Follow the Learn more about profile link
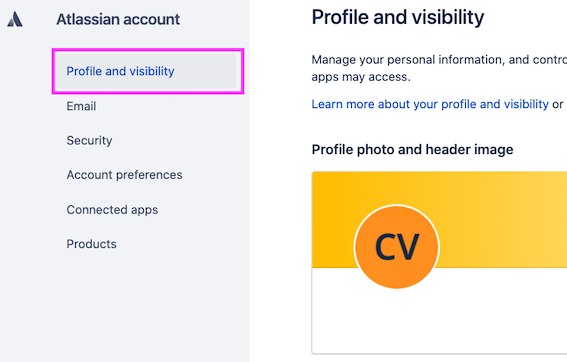Screen dimensions: 567x362 click(430, 104)
